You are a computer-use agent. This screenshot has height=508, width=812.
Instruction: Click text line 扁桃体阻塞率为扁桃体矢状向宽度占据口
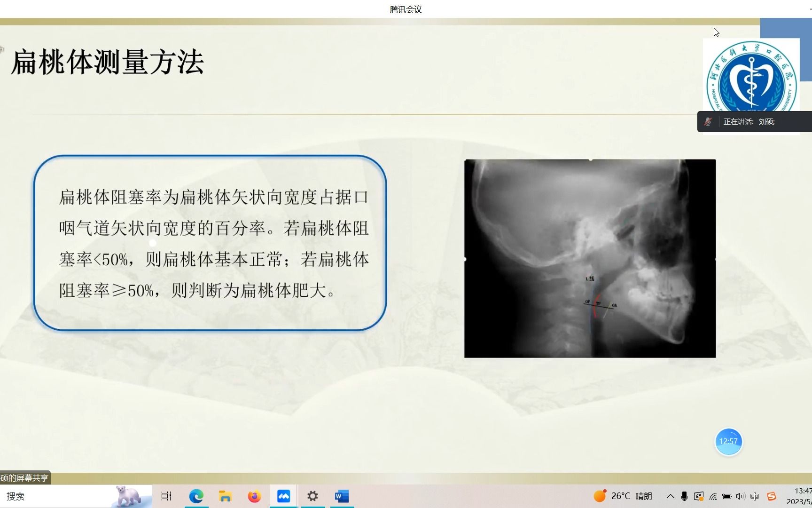[x=214, y=197]
